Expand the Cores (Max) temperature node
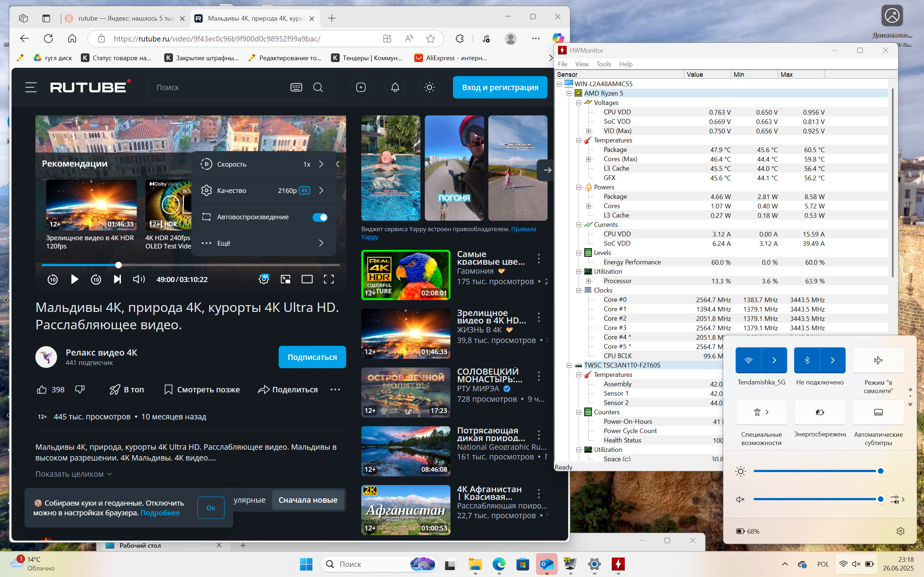The width and height of the screenshot is (924, 577). tap(588, 159)
